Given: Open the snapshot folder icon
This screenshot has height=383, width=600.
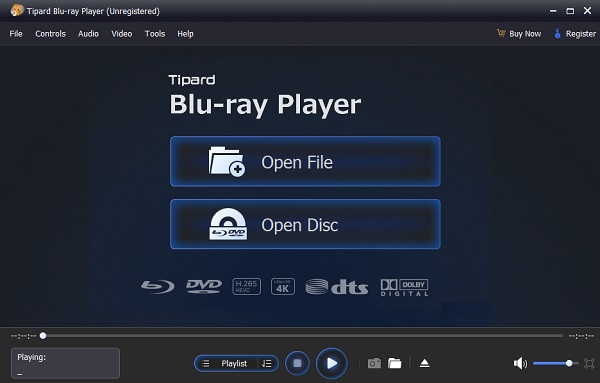Looking at the screenshot, I should point(395,363).
